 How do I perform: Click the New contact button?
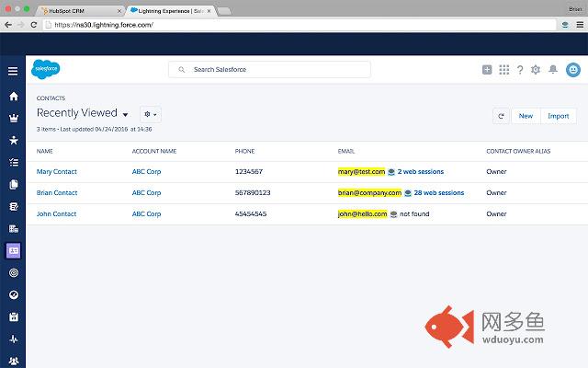(x=526, y=116)
